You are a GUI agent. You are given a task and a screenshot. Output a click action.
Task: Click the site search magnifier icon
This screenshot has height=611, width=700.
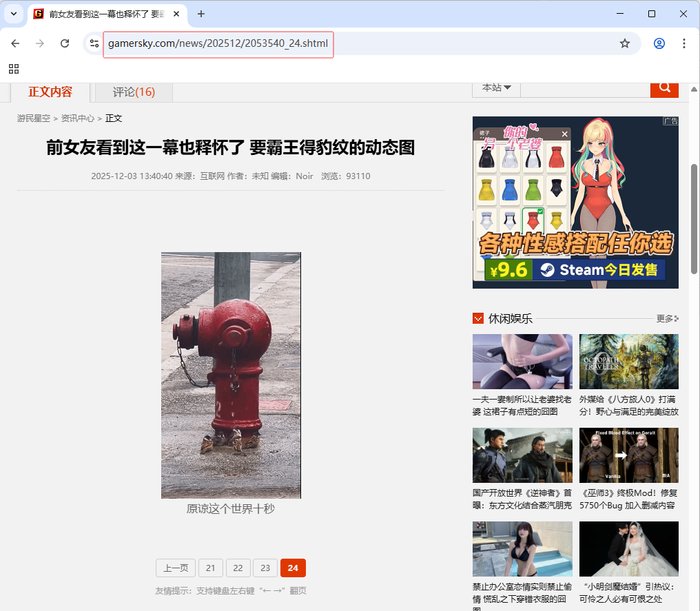tap(663, 87)
